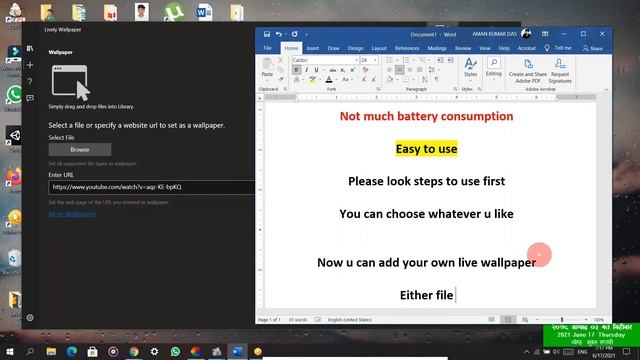Open Request Signatures in Adobe Acrobat group

[560, 70]
